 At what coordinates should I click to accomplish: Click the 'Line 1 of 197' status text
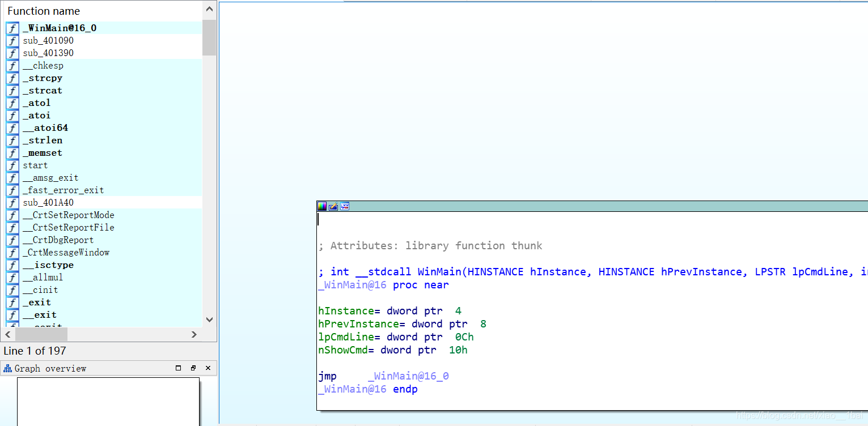[x=35, y=351]
